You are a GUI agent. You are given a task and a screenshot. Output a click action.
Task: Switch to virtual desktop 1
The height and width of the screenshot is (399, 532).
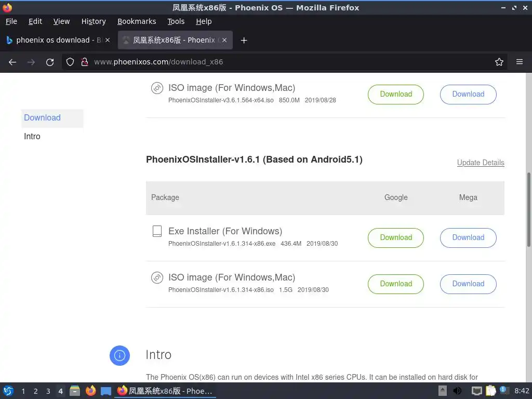pos(23,391)
